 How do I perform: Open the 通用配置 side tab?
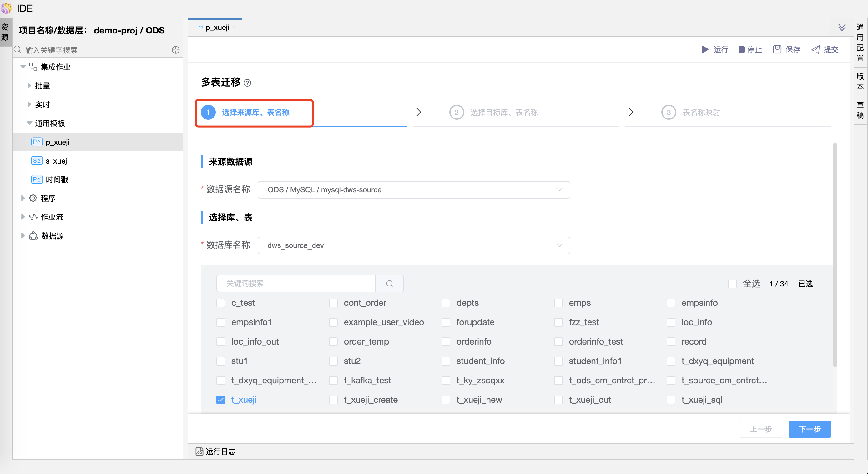pos(860,42)
